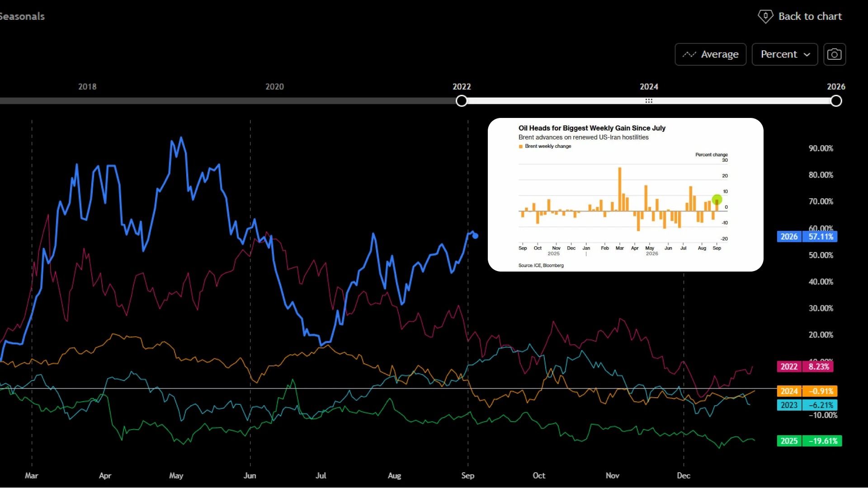
Task: Click the 2022 series label 8.23%
Action: coord(805,366)
